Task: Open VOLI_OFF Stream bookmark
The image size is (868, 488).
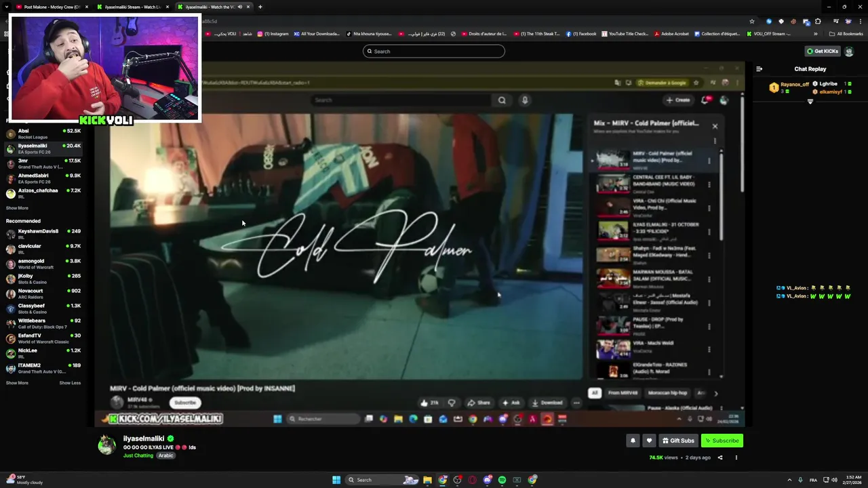Action: [x=768, y=34]
